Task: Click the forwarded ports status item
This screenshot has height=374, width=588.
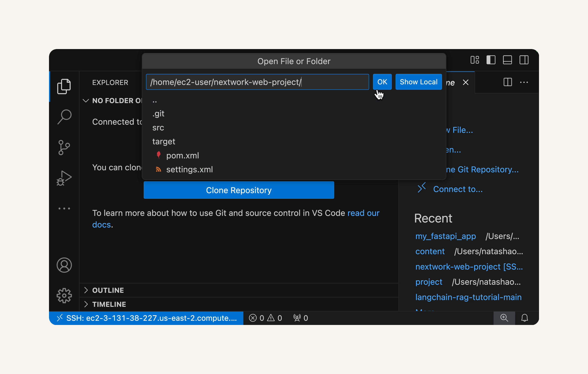Action: (301, 318)
